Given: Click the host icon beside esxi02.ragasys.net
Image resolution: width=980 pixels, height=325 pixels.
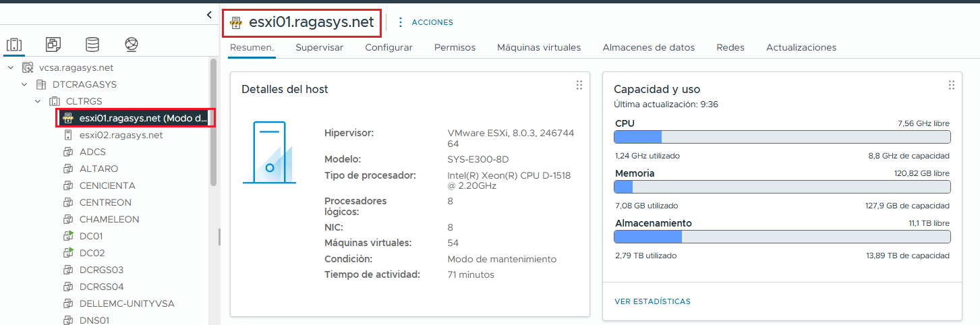Looking at the screenshot, I should [x=68, y=135].
